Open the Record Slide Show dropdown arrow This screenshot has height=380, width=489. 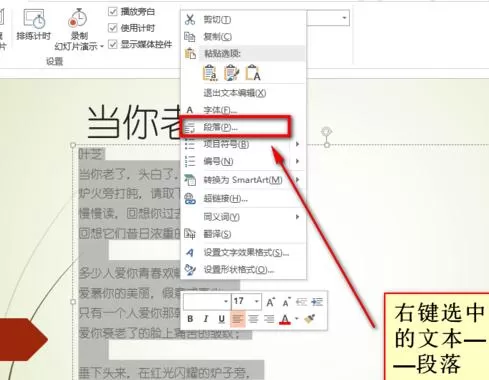coord(102,46)
